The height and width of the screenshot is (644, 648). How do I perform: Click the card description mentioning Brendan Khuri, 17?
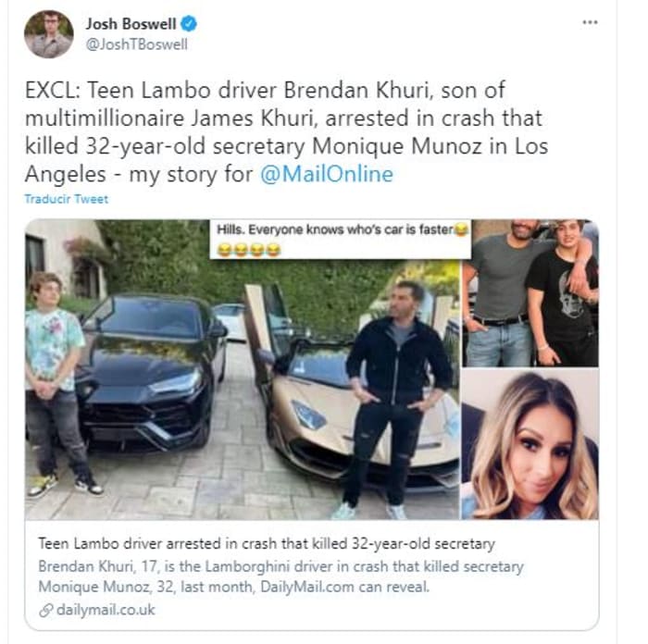click(x=281, y=576)
